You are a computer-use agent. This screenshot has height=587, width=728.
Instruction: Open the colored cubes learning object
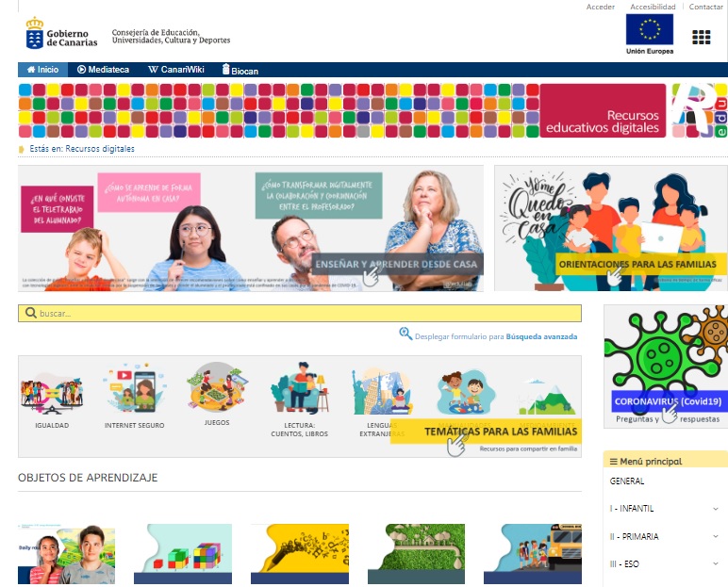[x=183, y=554]
